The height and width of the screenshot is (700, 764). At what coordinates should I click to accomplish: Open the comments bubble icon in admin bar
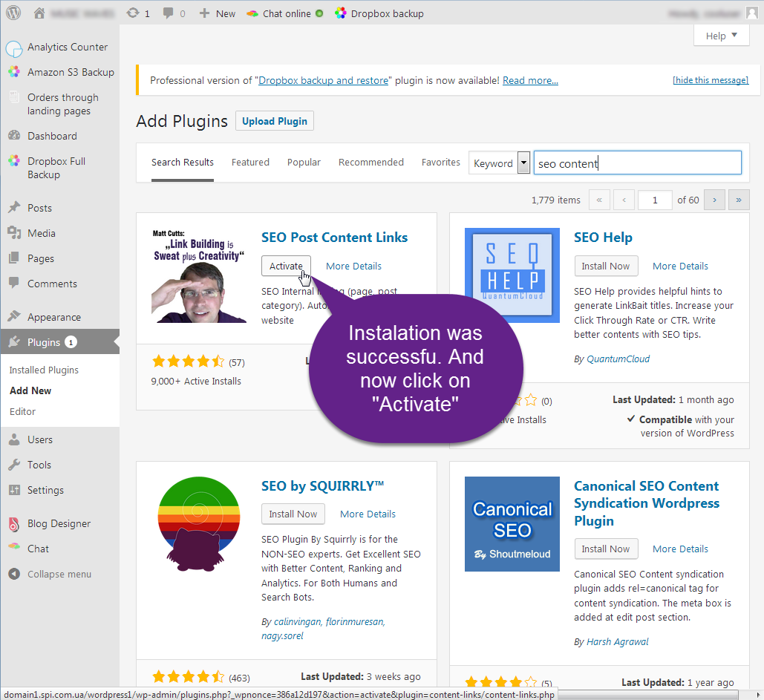pyautogui.click(x=168, y=13)
